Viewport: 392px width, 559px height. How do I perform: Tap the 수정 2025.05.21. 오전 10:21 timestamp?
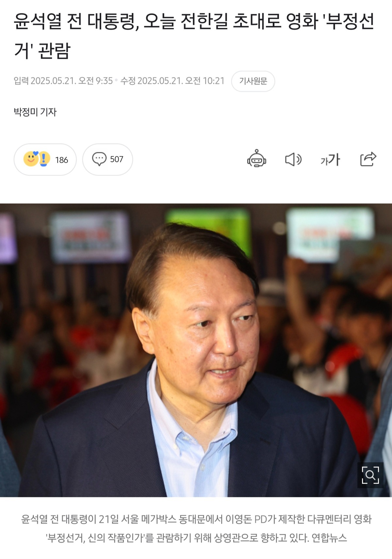click(172, 81)
